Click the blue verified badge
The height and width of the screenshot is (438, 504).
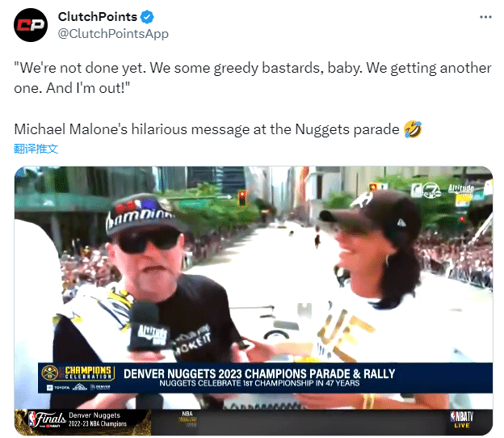[x=147, y=17]
